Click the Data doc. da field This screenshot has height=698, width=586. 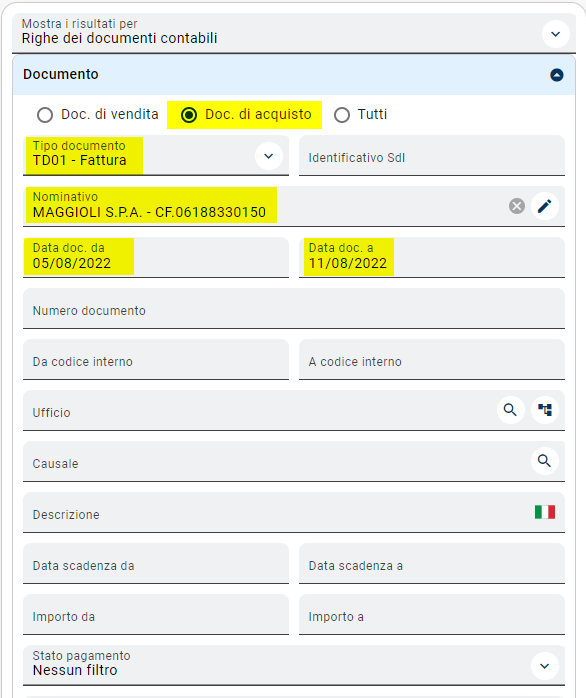click(x=156, y=258)
